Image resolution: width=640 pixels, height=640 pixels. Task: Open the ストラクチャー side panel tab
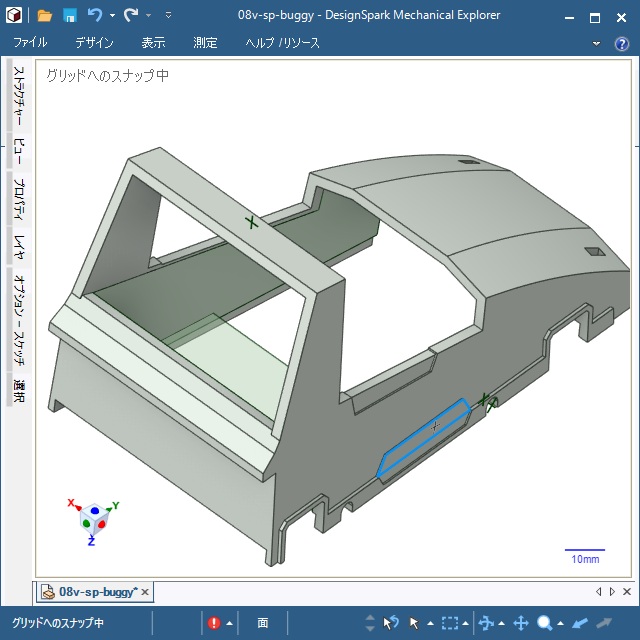(x=18, y=98)
